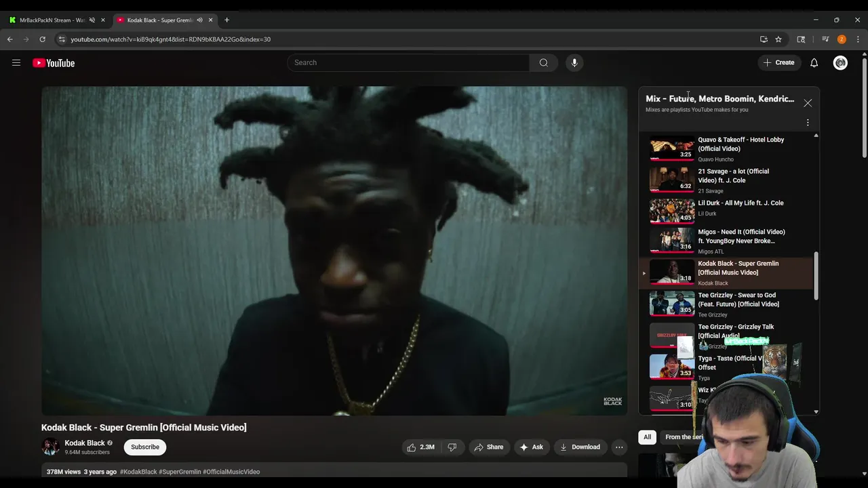The image size is (868, 488).
Task: Mute audio icon on Kodak Black tab
Action: [x=199, y=20]
